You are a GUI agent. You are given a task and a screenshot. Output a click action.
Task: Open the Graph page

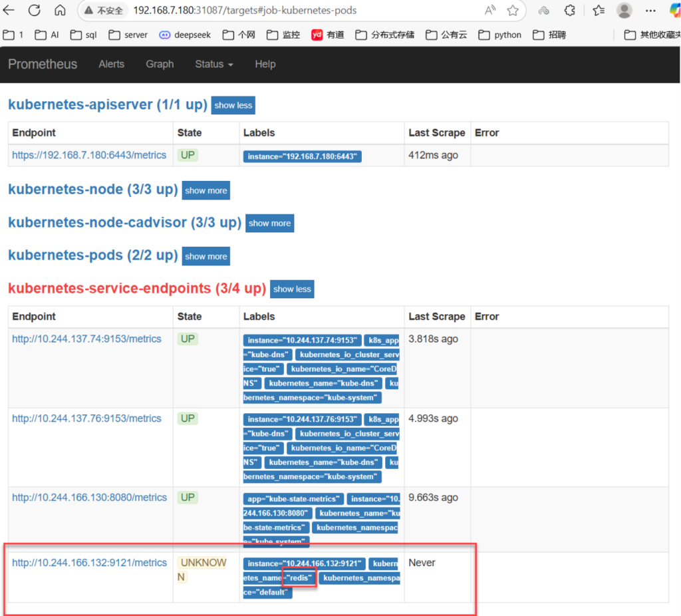160,65
